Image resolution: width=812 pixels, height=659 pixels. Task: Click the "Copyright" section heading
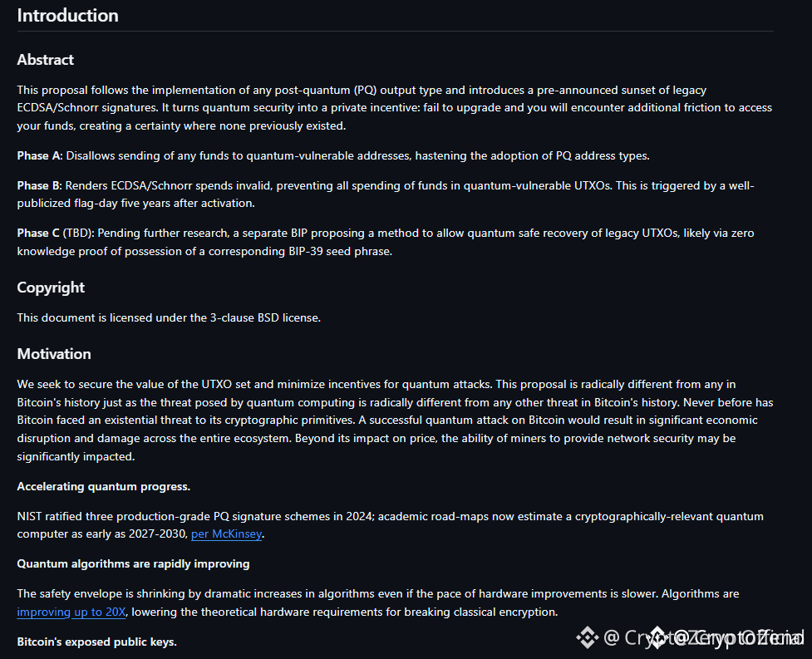[51, 288]
